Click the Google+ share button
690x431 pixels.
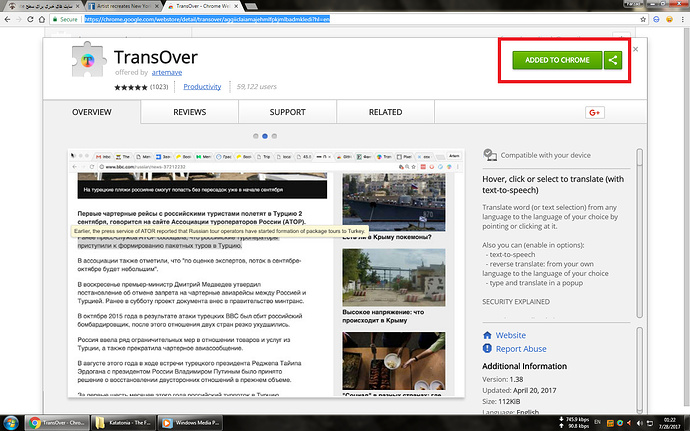pos(595,113)
